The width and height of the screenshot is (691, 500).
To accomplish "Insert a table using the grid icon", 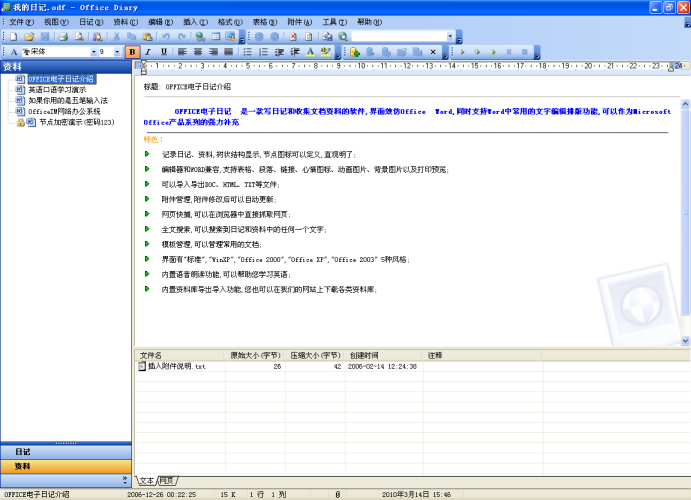I will coord(215,37).
